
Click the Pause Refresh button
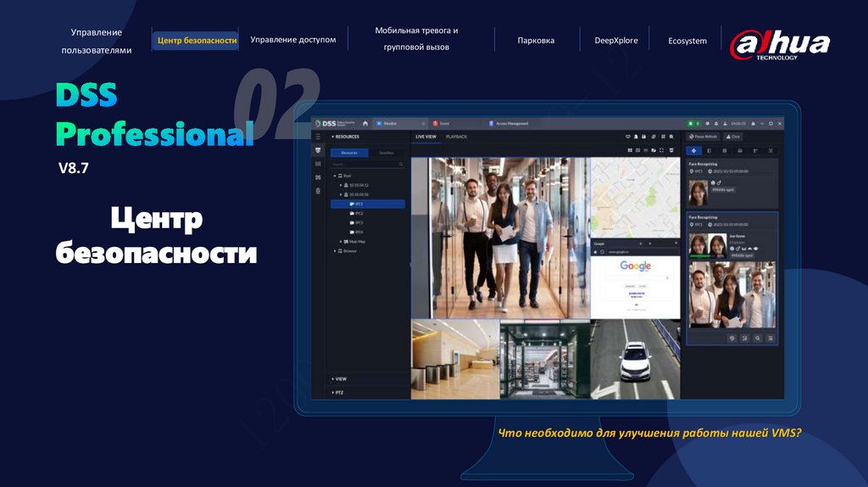point(703,137)
